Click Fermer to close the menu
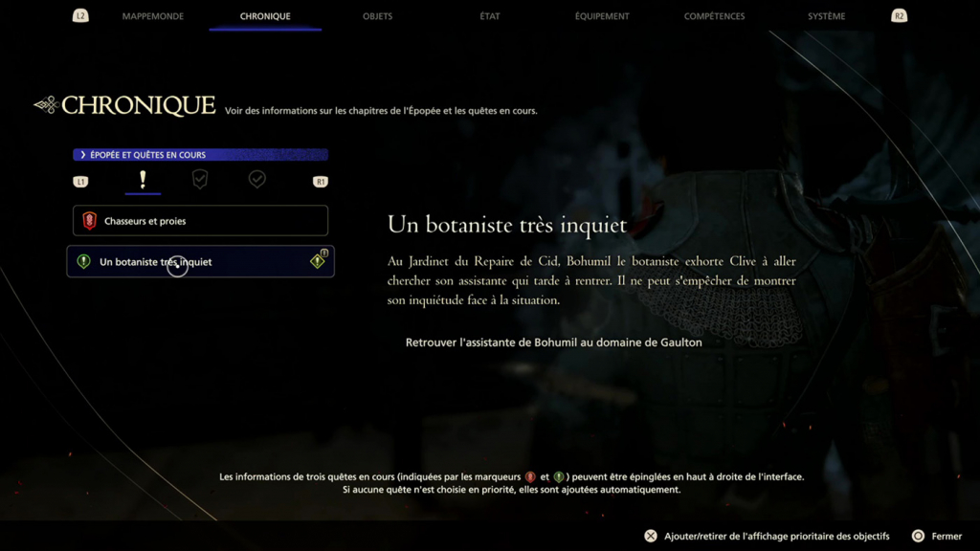The height and width of the screenshot is (551, 980). click(947, 536)
